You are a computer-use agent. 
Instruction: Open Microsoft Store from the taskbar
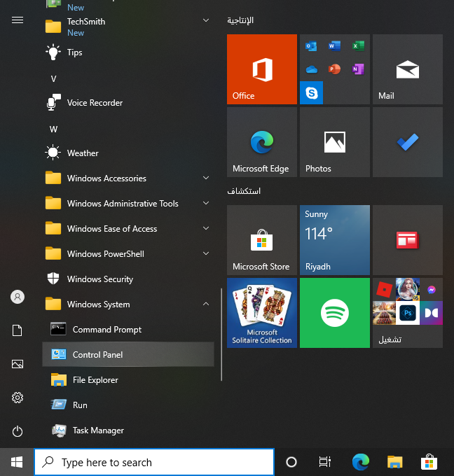click(429, 462)
